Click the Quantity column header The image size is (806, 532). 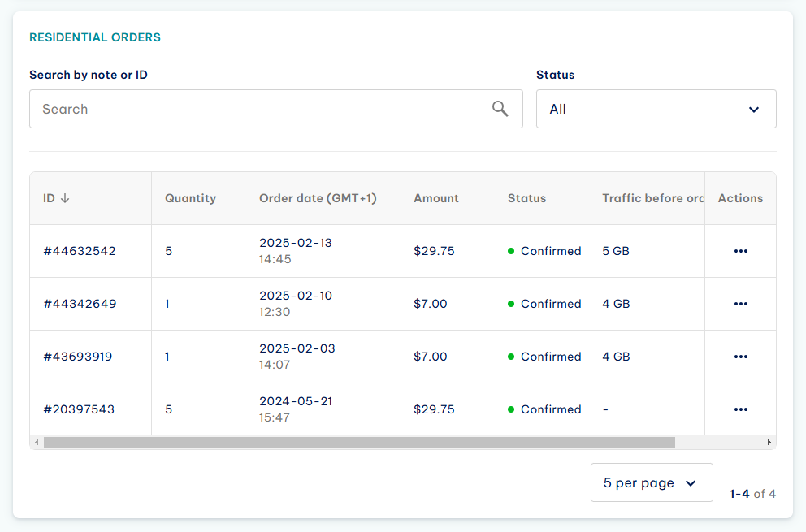[190, 198]
